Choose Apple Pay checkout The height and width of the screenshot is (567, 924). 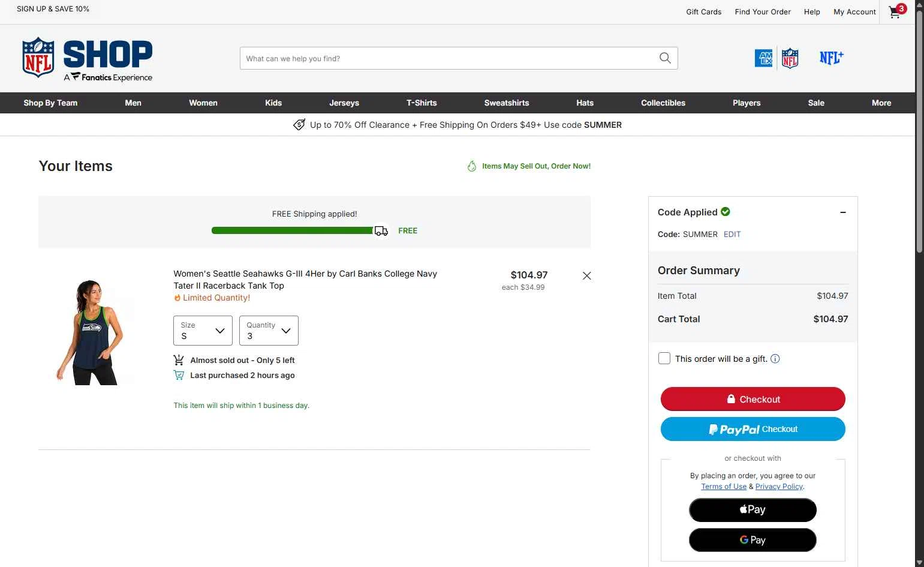[753, 510]
